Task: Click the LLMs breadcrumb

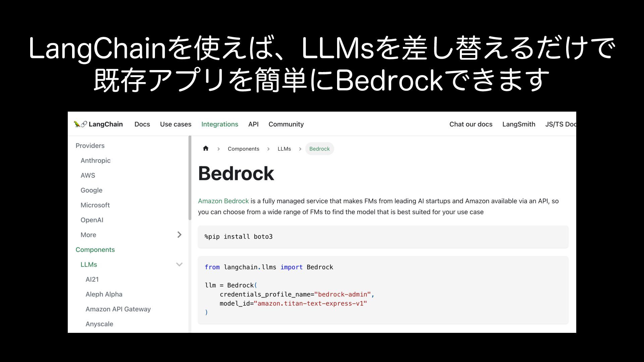Action: tap(284, 149)
